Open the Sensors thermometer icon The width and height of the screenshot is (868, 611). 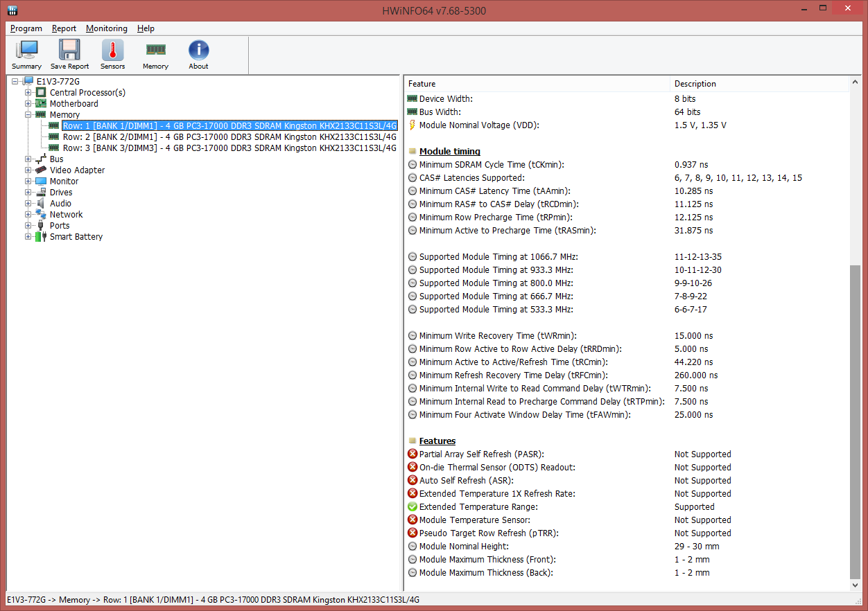pos(113,50)
